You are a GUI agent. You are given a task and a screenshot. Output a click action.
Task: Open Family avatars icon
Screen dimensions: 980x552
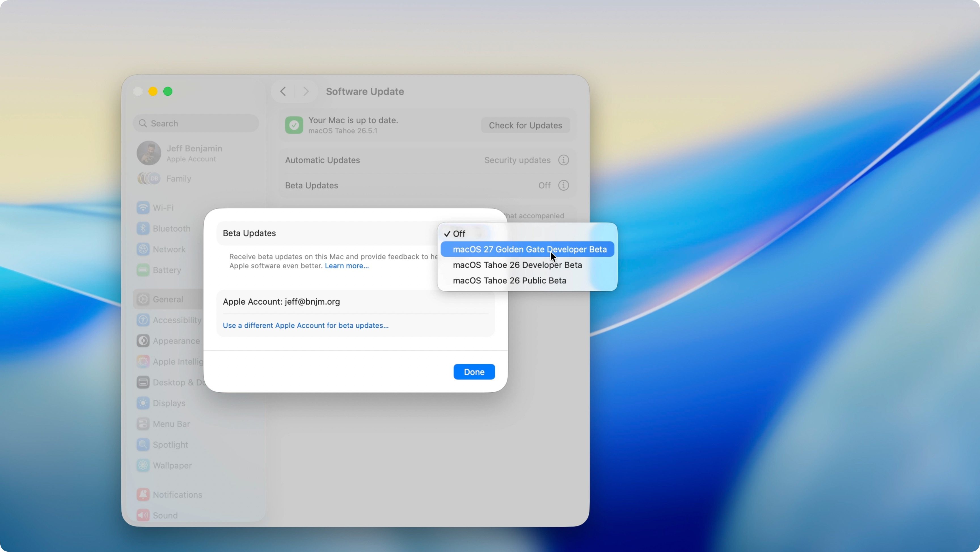click(x=149, y=178)
